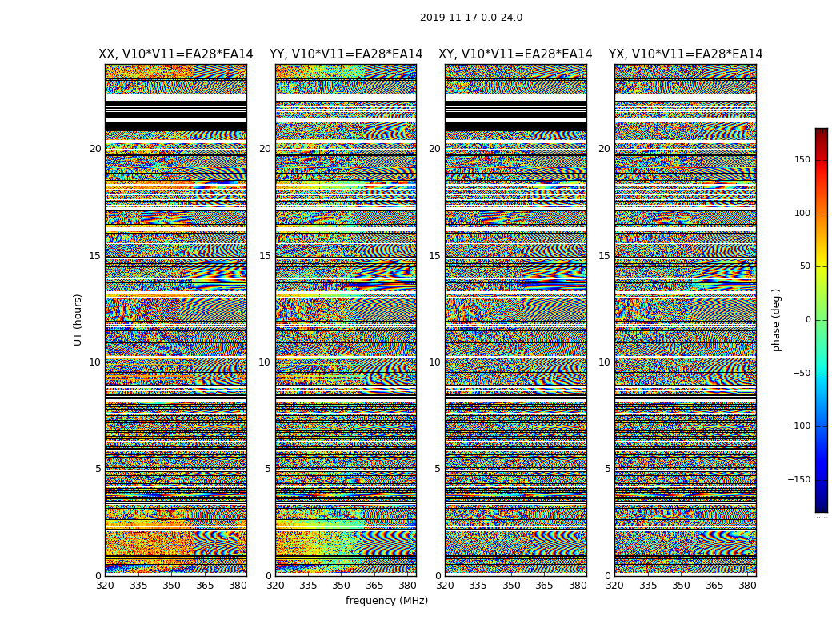Click the 'frequency (MHz)' axis label
Screen dimensions: 840x640
pos(386,600)
